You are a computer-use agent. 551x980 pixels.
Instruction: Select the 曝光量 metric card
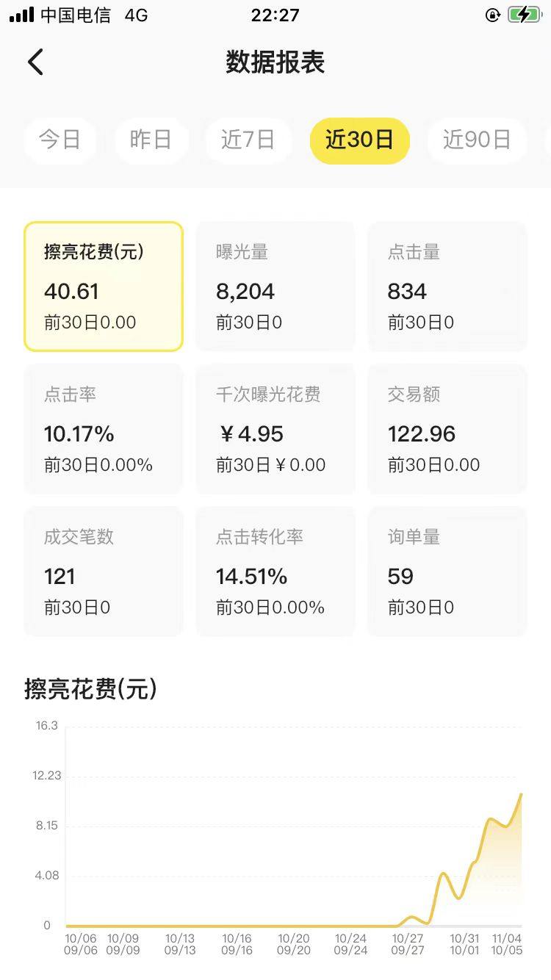pos(275,287)
